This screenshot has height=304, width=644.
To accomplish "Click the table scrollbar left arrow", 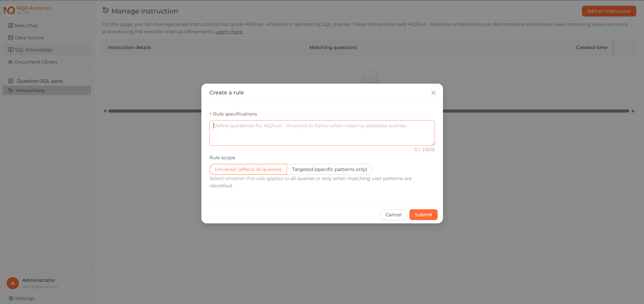I will click(x=105, y=111).
